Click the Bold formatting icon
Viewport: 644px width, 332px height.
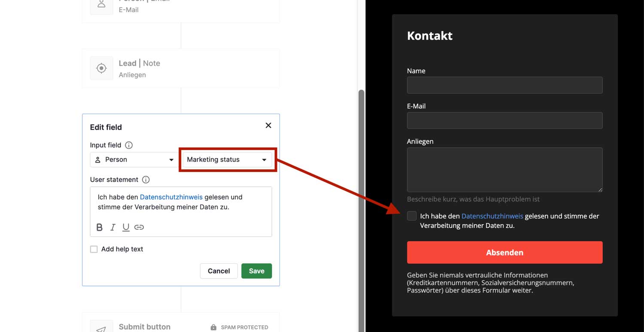(99, 227)
